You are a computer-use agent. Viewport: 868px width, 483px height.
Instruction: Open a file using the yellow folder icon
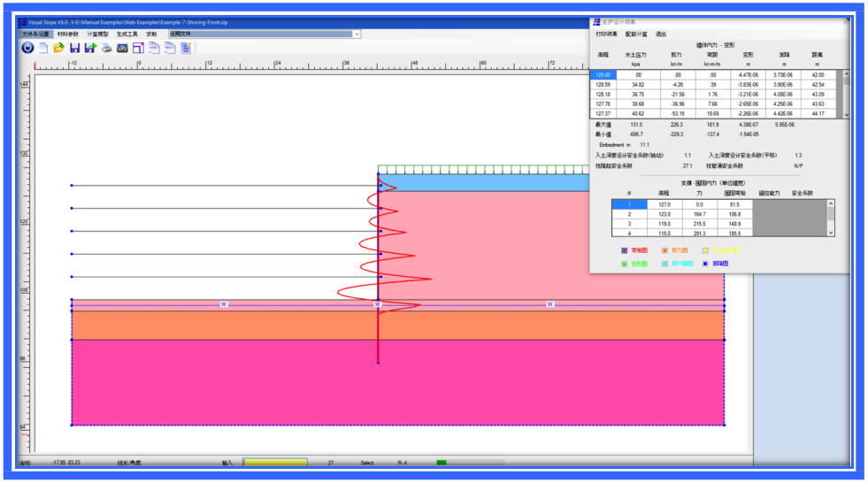coord(59,48)
